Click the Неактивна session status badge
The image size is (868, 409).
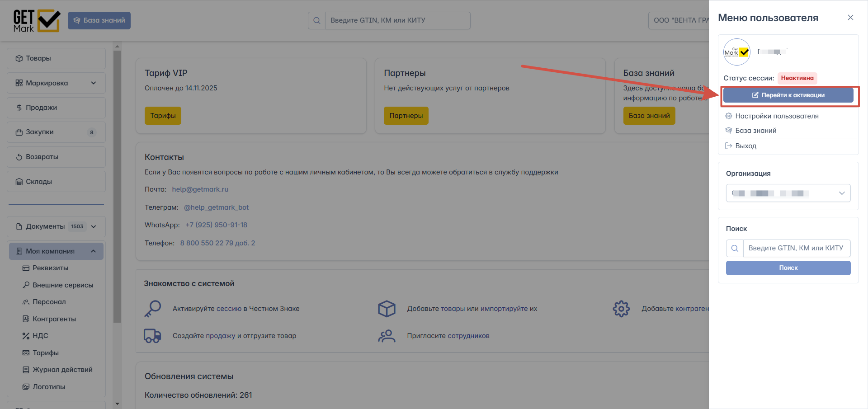tap(797, 78)
